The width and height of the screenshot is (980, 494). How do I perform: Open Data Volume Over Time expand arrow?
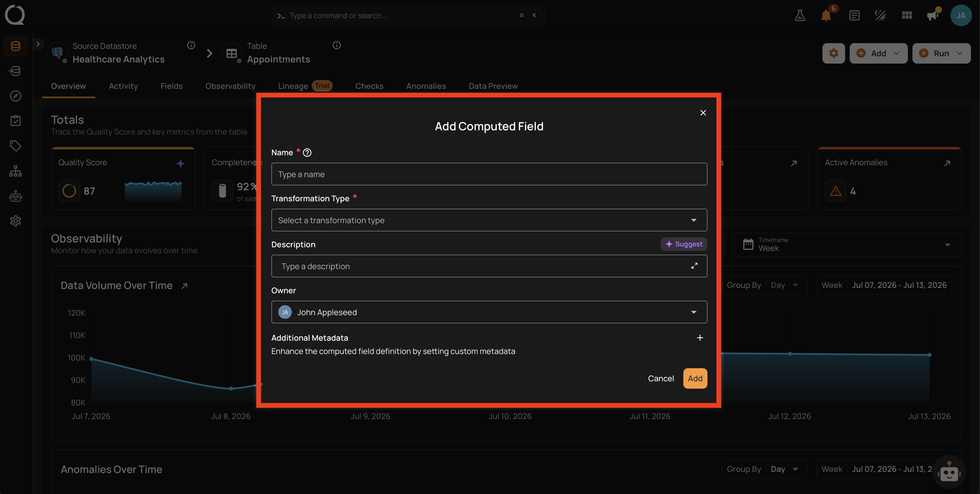coord(185,286)
